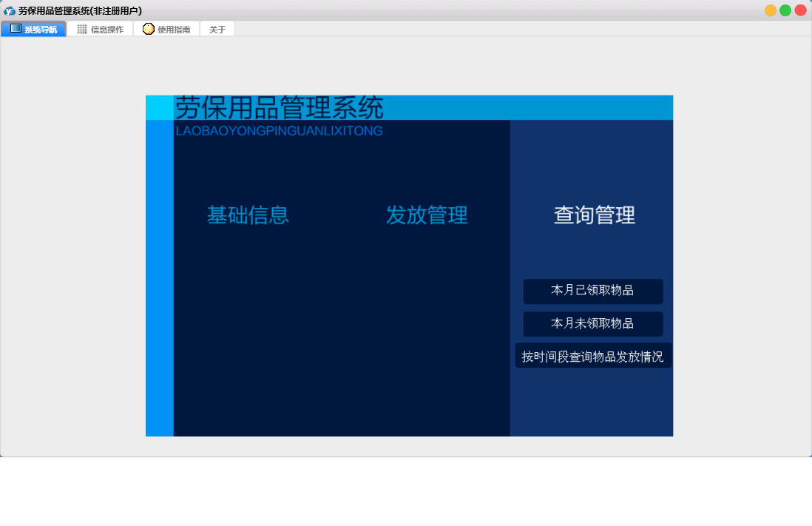This screenshot has width=812, height=526.
Task: Click the light cyan square beside the title
Action: coord(159,107)
